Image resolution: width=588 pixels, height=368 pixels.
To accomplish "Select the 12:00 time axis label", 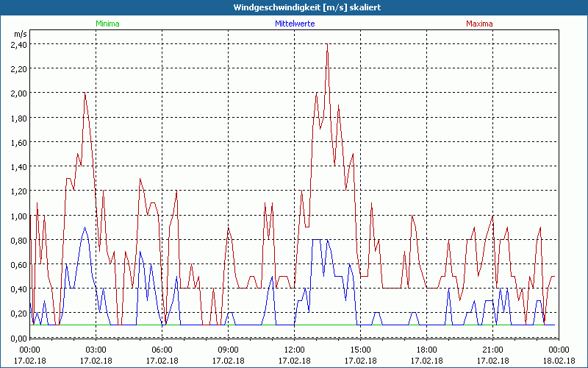I will coord(294,350).
